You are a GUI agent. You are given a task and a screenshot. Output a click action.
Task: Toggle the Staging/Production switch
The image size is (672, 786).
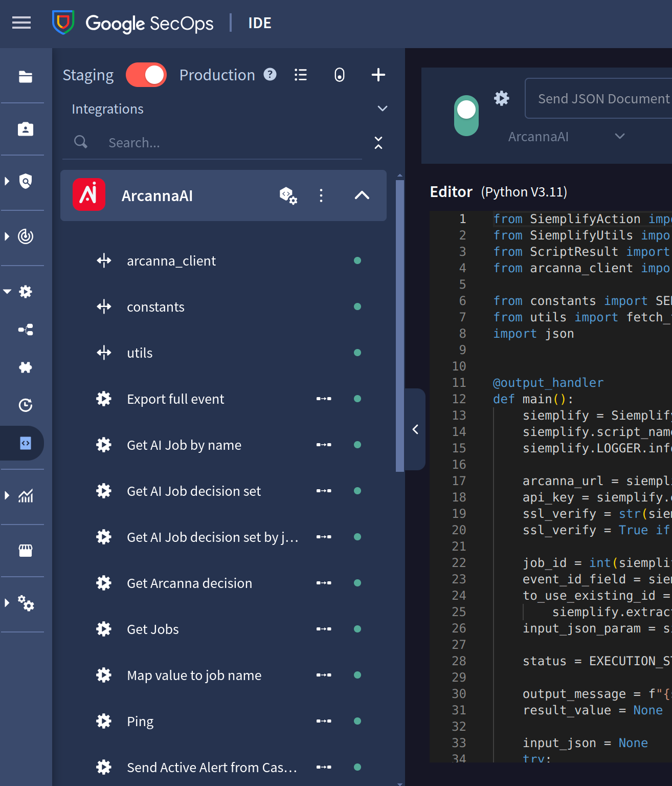[146, 75]
